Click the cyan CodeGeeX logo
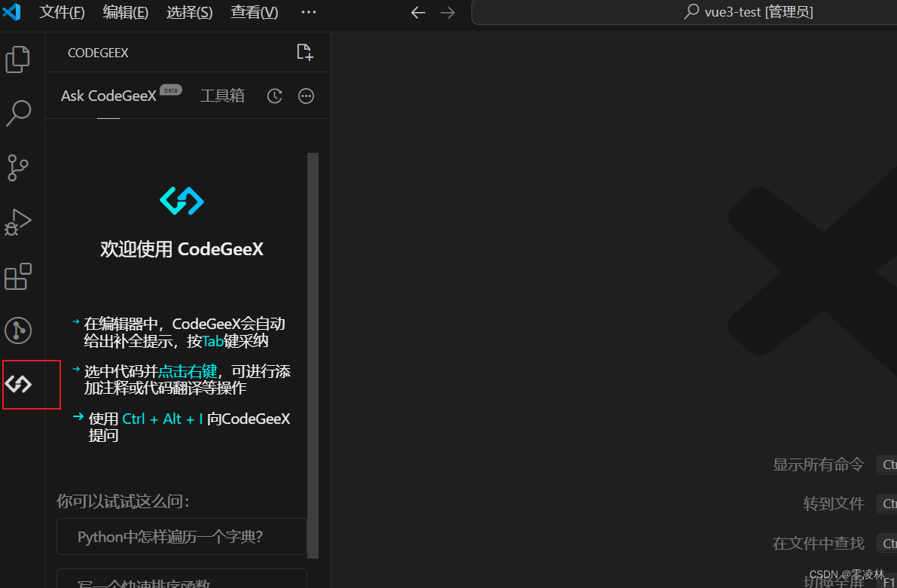Image resolution: width=897 pixels, height=588 pixels. tap(182, 201)
